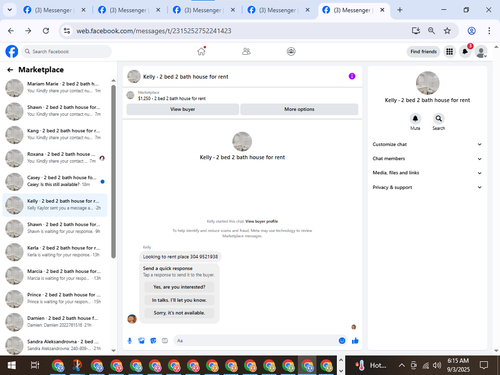Send quick reply 'In talks. I'll let you know.'
This screenshot has width=500, height=375.
click(x=179, y=300)
